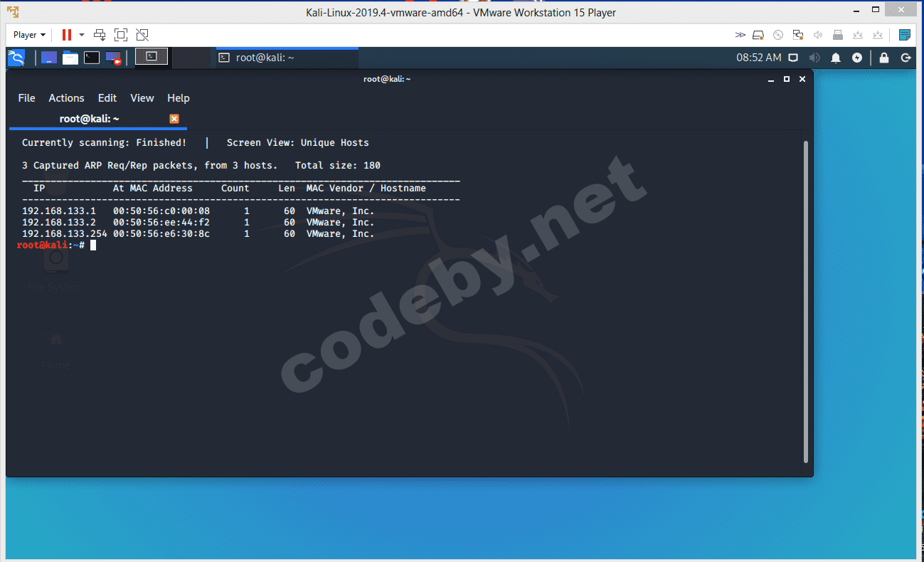Enter full screen mode in VMware Player
Image resolution: width=924 pixels, height=562 pixels.
[x=121, y=35]
